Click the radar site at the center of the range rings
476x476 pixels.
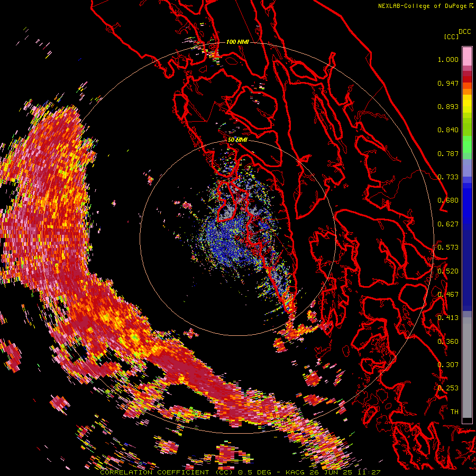pos(237,238)
